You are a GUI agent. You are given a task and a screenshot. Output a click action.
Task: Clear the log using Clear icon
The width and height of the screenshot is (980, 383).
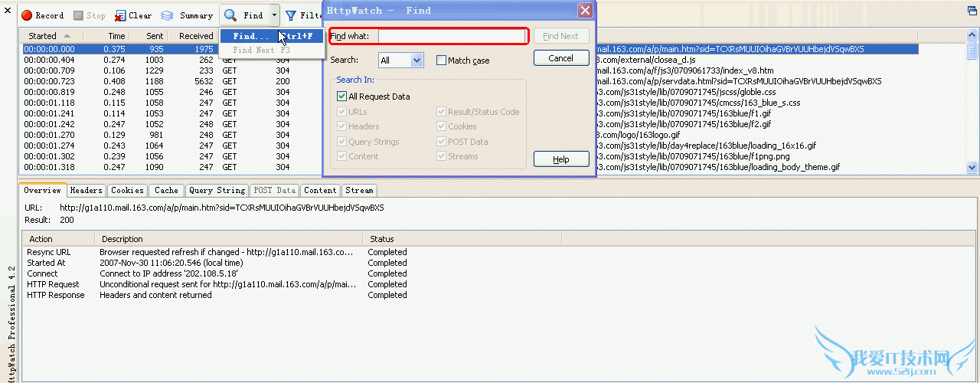[120, 15]
